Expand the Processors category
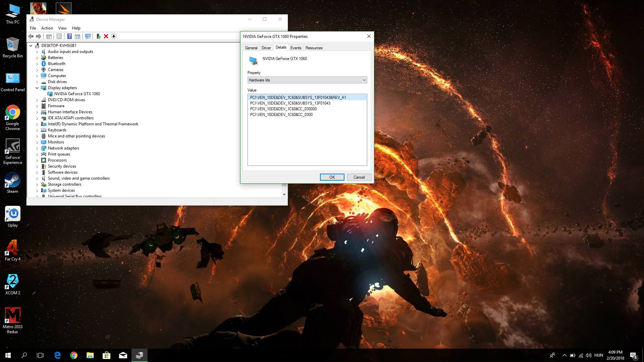Viewport: 644px width, 362px height. [x=37, y=160]
